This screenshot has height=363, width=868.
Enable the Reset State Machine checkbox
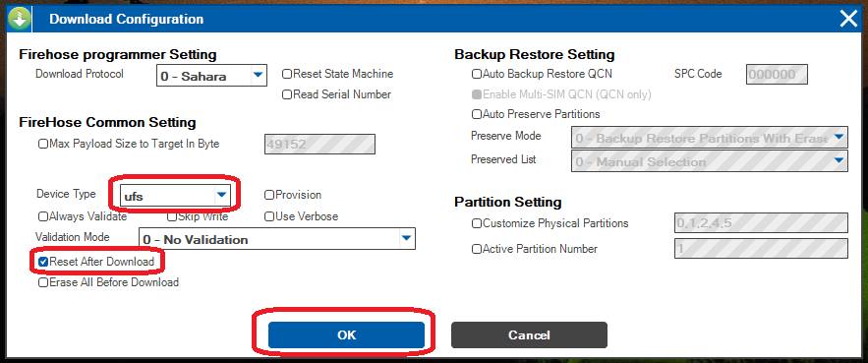(x=287, y=74)
